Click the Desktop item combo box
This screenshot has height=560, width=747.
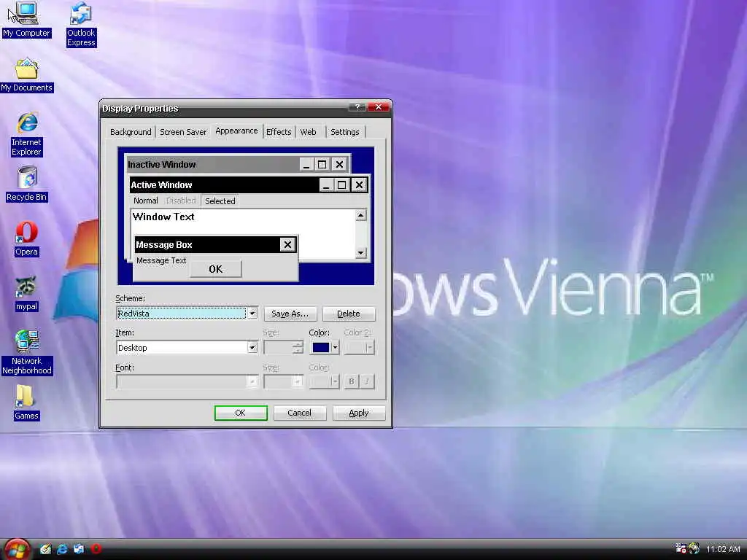click(187, 348)
